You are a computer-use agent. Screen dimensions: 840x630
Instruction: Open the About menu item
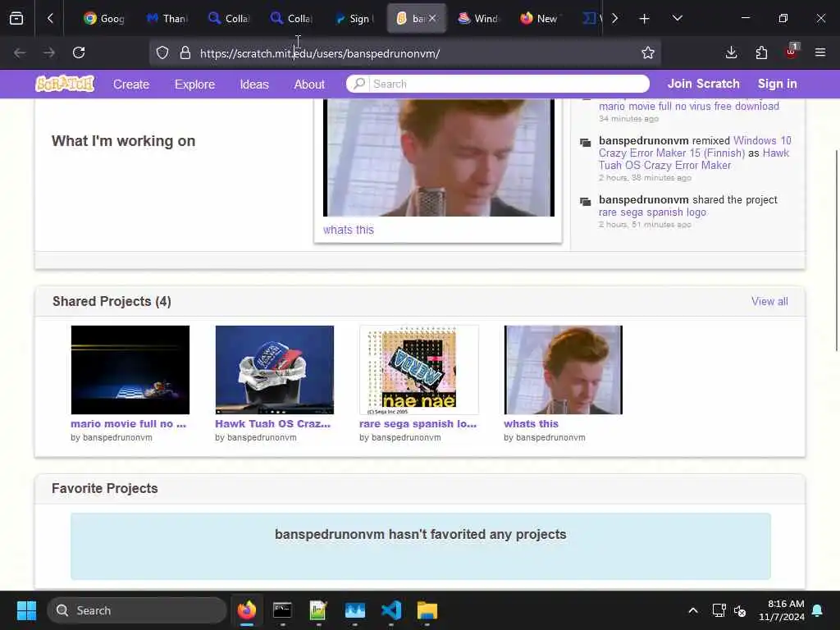click(x=309, y=84)
